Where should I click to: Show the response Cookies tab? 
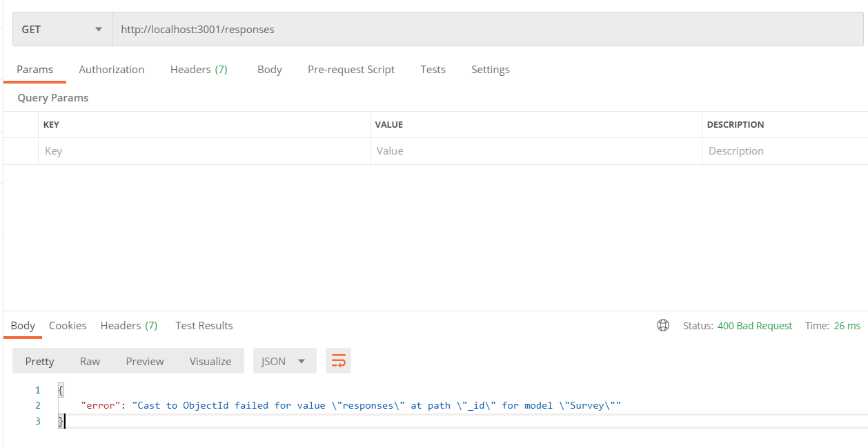68,326
